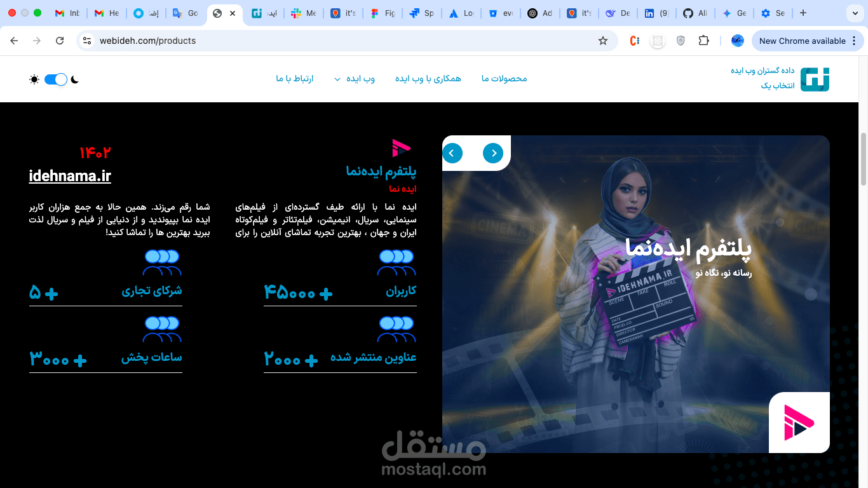Click the moon icon for dark mode

[x=75, y=79]
